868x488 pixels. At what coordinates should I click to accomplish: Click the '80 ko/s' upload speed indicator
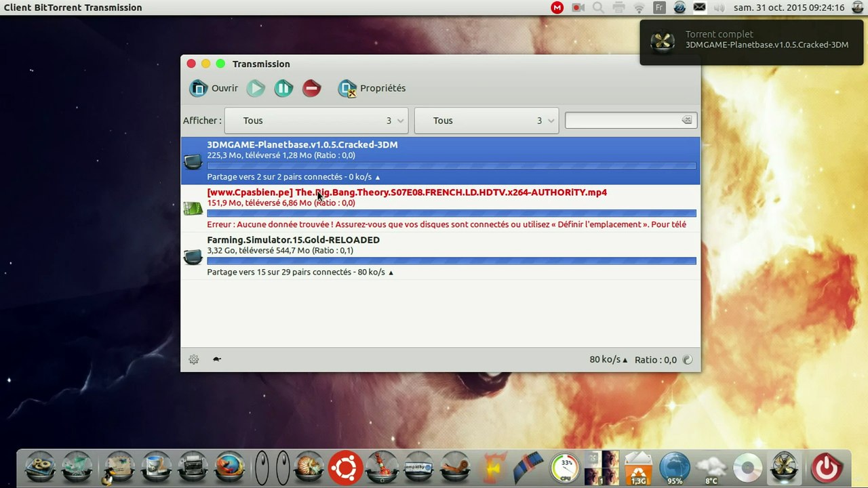click(608, 360)
